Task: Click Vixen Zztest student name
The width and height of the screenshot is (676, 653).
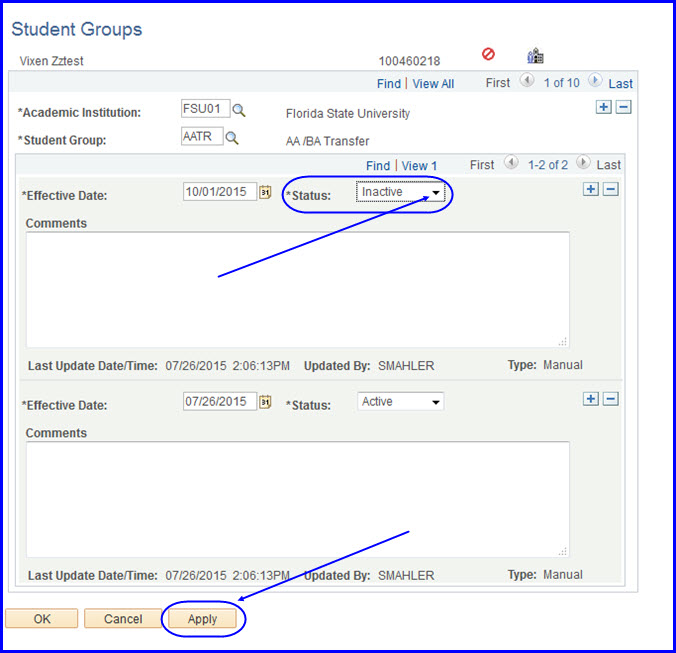Action: pos(51,61)
